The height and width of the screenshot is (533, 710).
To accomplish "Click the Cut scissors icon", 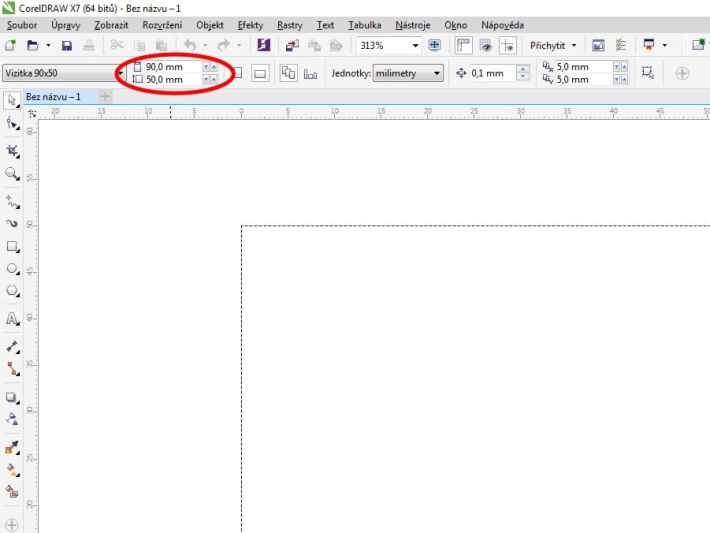I will point(117,45).
